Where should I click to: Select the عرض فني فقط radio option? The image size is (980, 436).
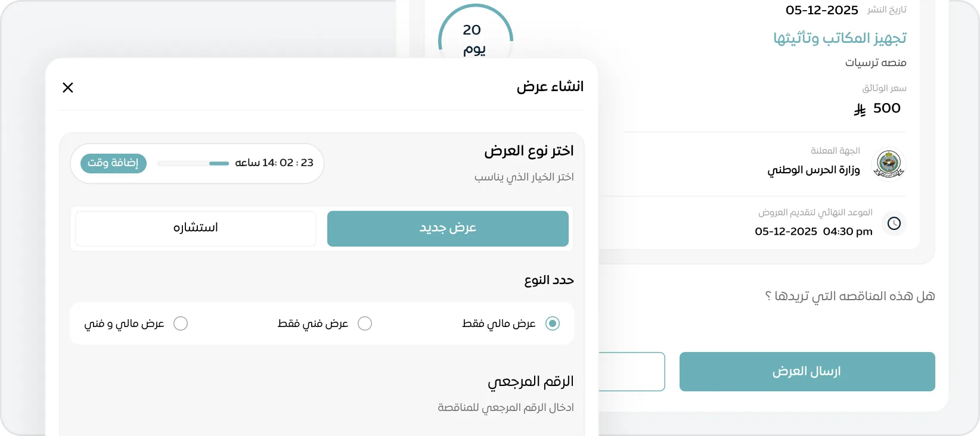coord(365,323)
